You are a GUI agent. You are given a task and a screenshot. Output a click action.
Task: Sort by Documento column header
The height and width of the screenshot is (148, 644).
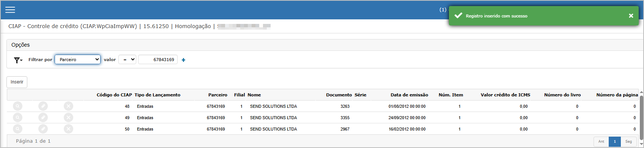(339, 95)
